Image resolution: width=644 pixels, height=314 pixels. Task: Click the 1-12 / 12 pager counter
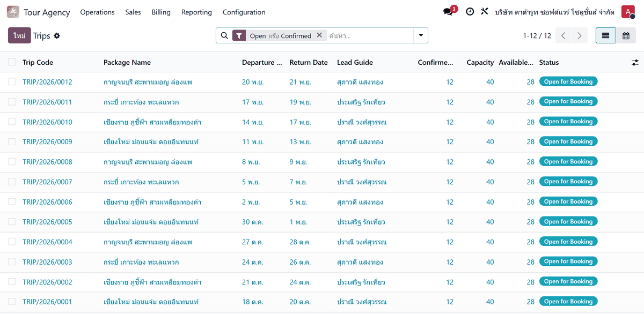coord(537,36)
